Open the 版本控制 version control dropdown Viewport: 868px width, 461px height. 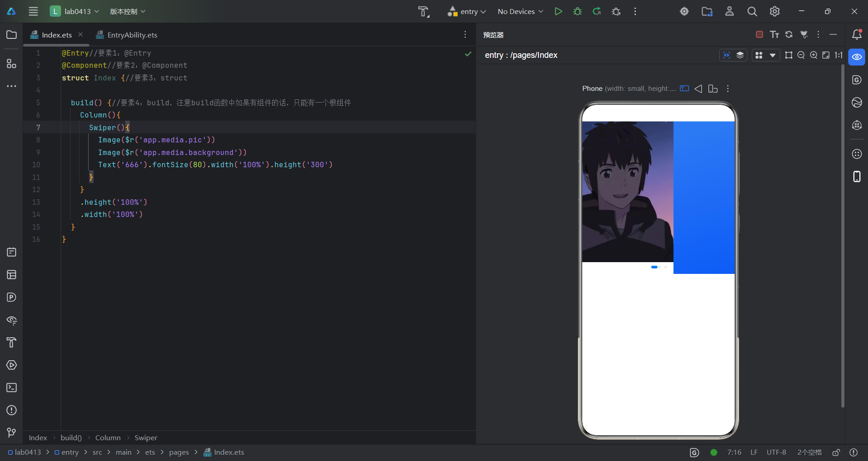(x=127, y=11)
